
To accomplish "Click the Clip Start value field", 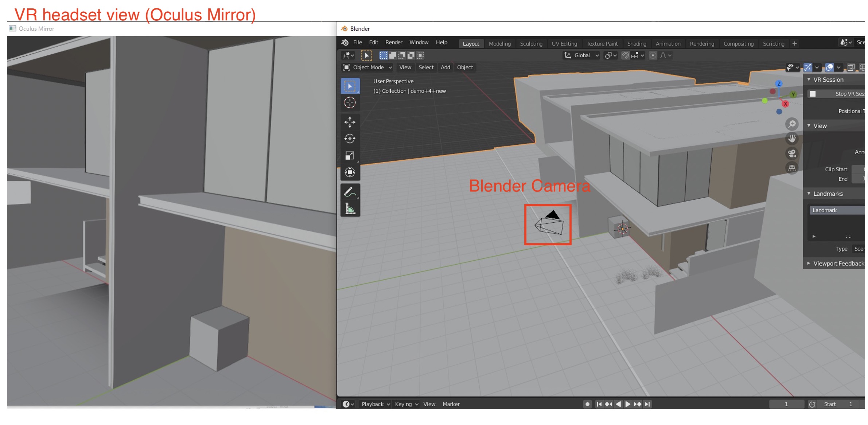I will click(859, 169).
